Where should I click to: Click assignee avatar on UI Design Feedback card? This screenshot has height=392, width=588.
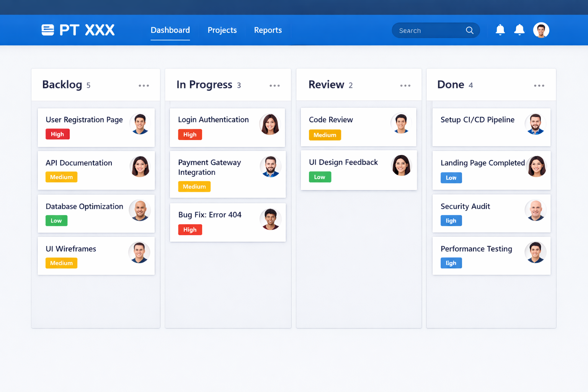401,165
